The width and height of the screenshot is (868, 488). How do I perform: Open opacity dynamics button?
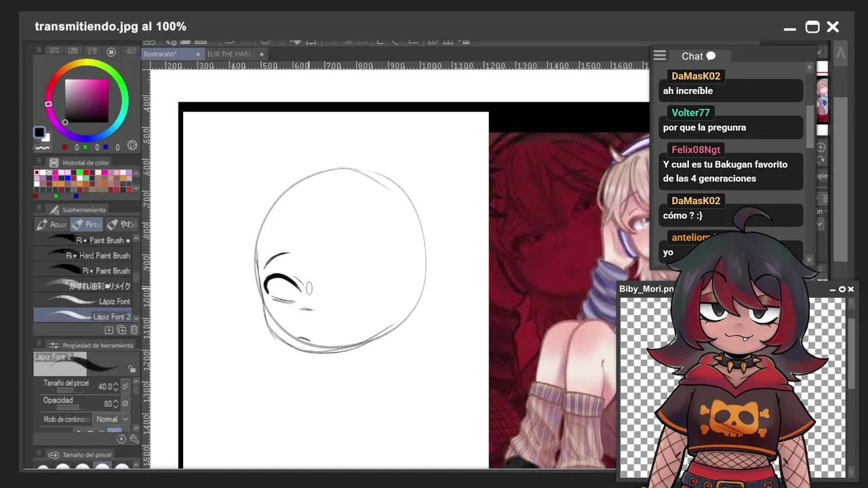coord(125,404)
